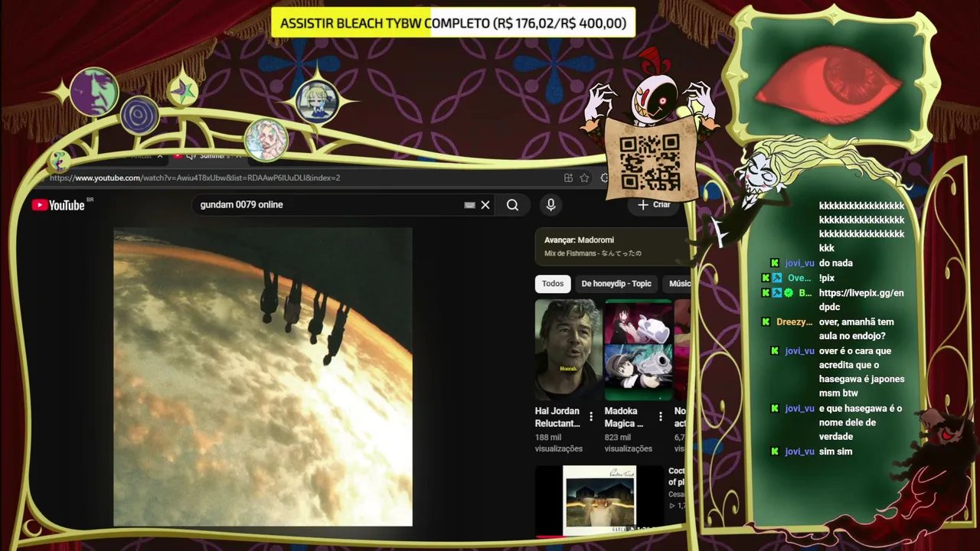This screenshot has width=980, height=551.
Task: Click the main video player artwork
Action: pyautogui.click(x=263, y=377)
